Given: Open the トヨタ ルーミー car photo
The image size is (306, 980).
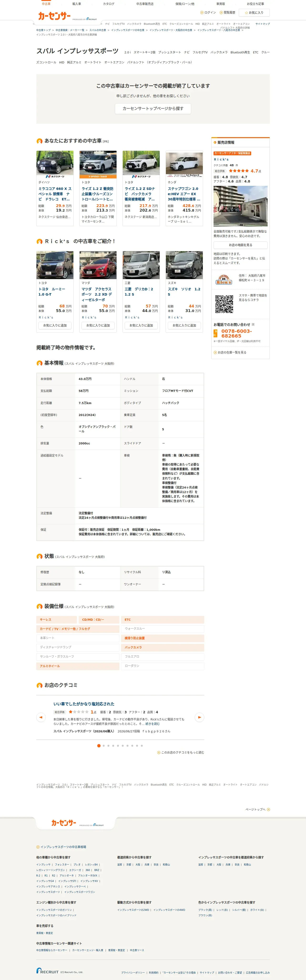Looking at the screenshot, I should (55, 265).
